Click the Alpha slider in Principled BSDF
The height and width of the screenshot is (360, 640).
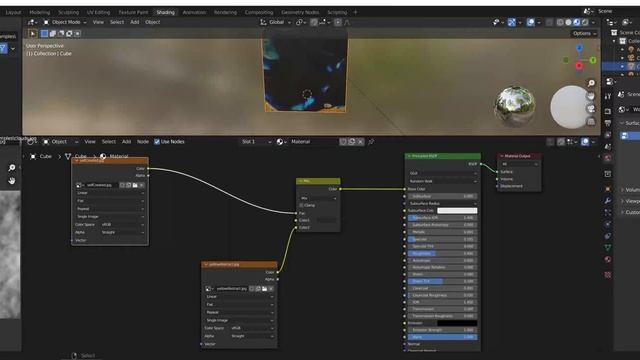pyautogui.click(x=442, y=337)
